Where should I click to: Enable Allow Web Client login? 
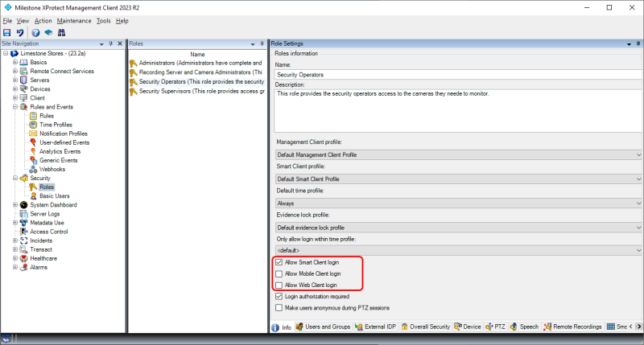click(x=279, y=285)
